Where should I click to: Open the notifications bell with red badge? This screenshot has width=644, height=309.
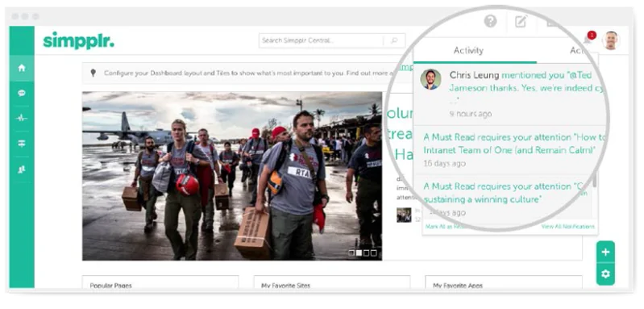coord(589,38)
